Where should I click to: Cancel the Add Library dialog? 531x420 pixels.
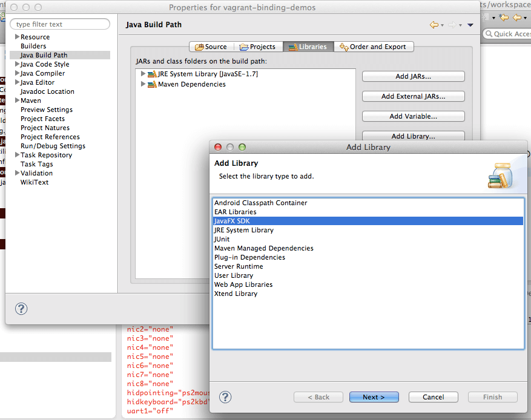[x=433, y=397]
